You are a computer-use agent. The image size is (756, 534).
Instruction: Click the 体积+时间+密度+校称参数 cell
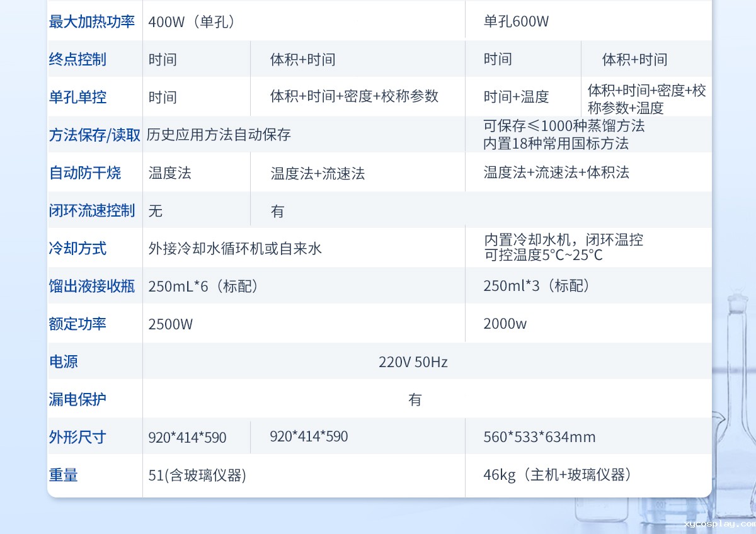click(354, 96)
